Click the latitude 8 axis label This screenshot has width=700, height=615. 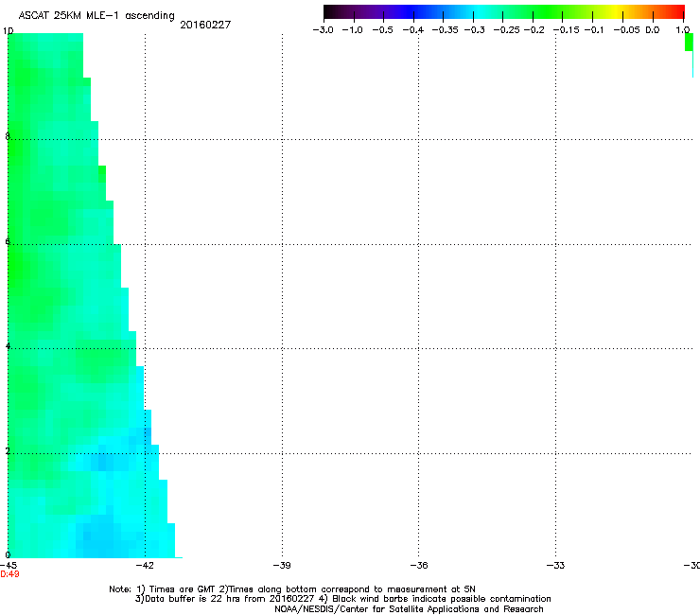pyautogui.click(x=8, y=136)
